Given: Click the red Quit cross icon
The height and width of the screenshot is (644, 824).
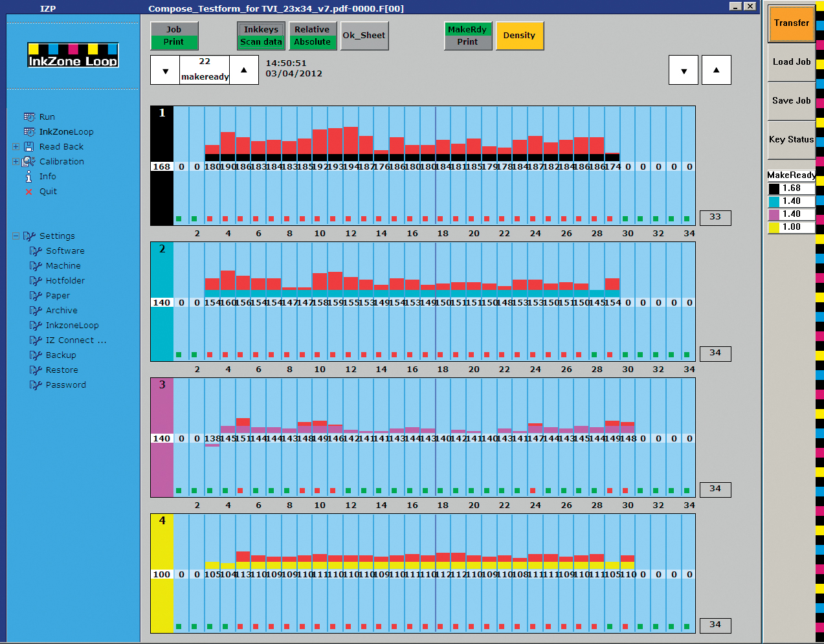Looking at the screenshot, I should 28,192.
